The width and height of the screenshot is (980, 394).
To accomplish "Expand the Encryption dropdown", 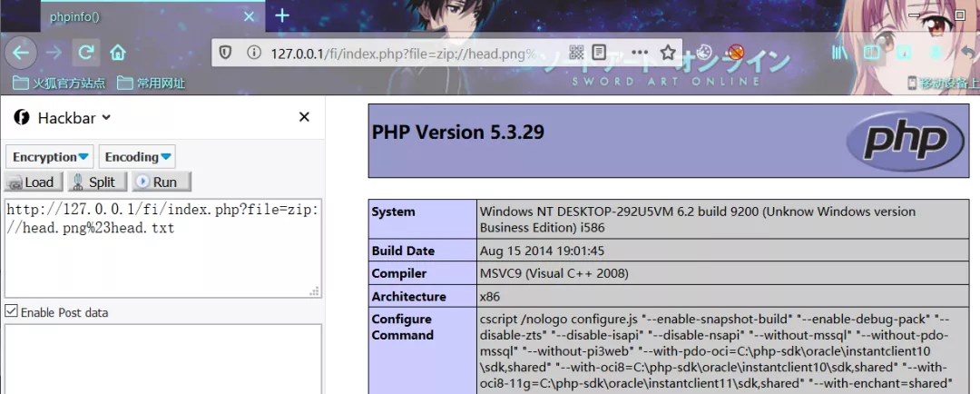I will (49, 157).
